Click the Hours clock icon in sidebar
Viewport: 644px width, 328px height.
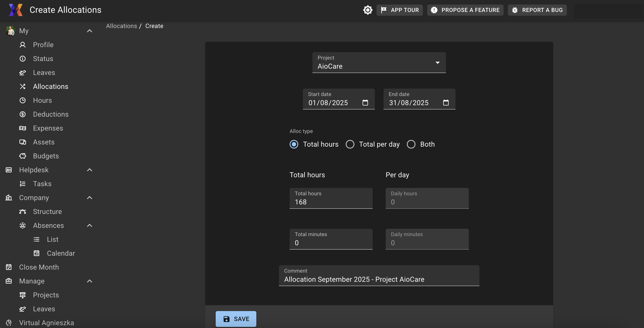pyautogui.click(x=22, y=100)
